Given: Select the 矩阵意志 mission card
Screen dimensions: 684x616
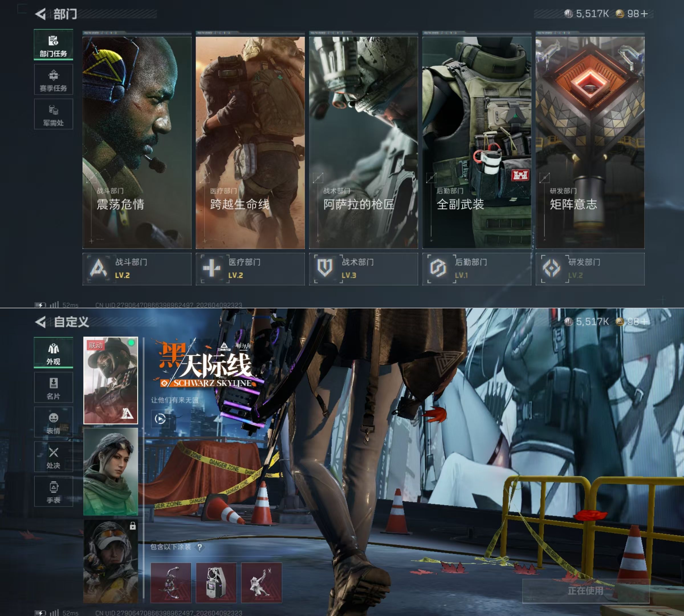Looking at the screenshot, I should 590,142.
